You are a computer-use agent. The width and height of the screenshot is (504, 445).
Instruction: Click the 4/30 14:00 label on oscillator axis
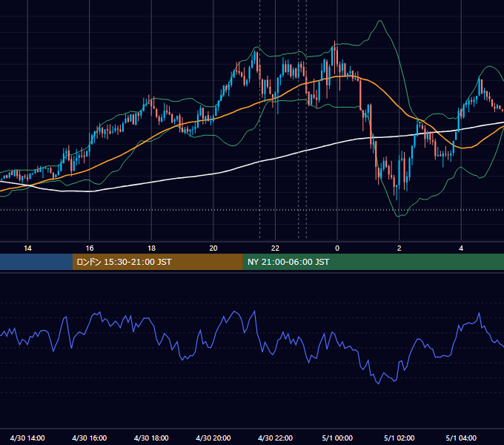tap(27, 438)
